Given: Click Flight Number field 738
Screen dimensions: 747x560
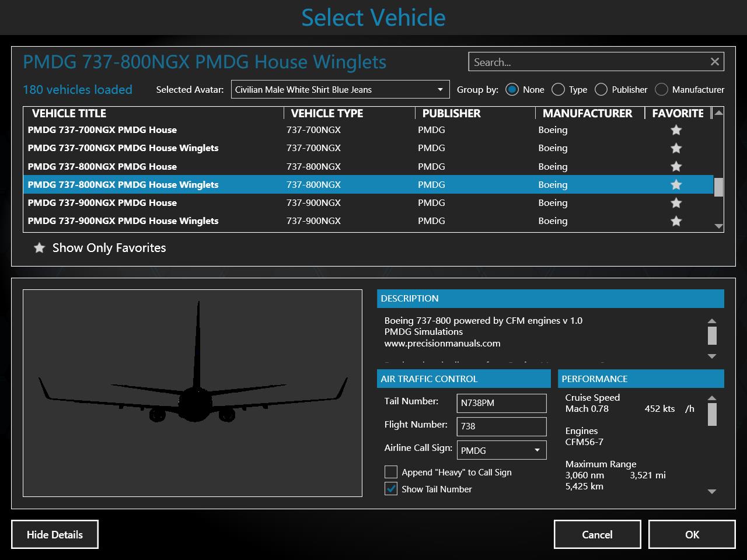Looking at the screenshot, I should point(501,426).
